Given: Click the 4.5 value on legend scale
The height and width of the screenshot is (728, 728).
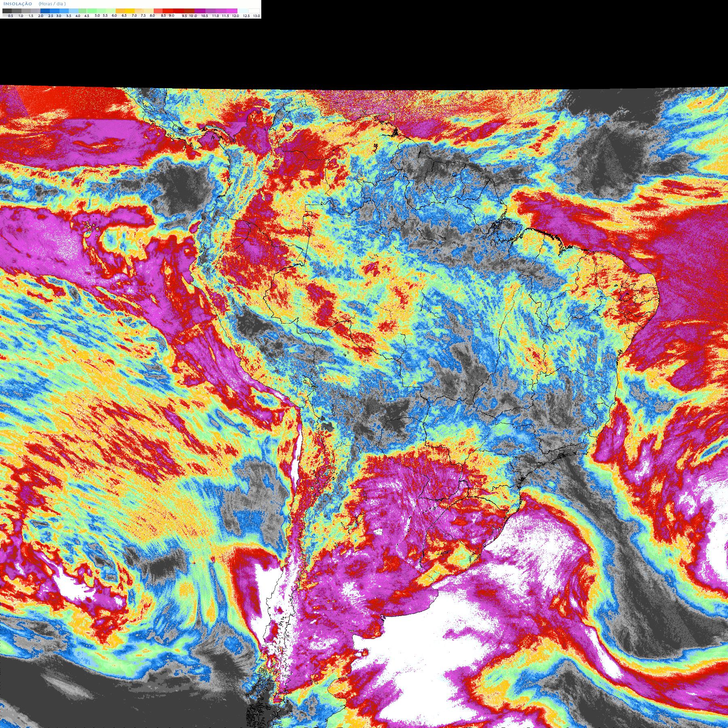Looking at the screenshot, I should tap(87, 16).
